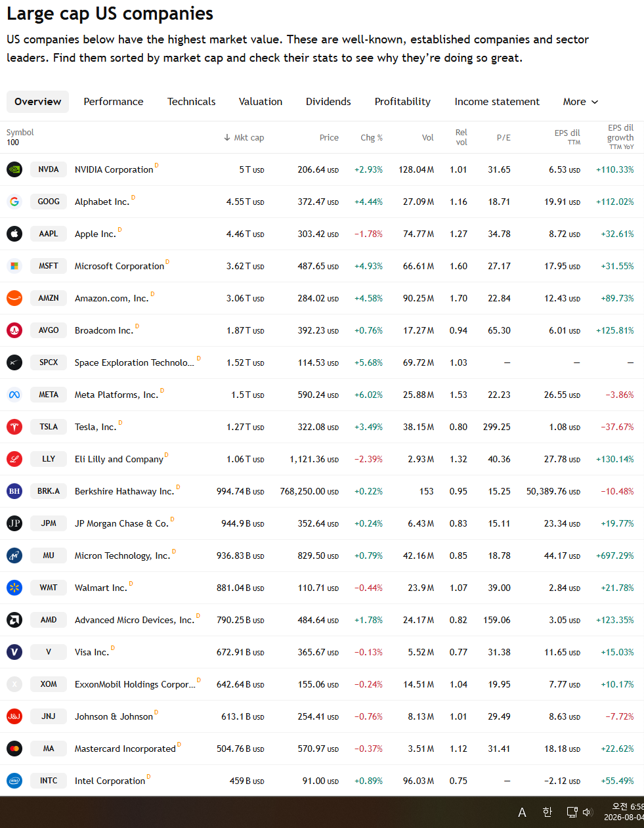Click the NVIDIA company logo icon
The height and width of the screenshot is (828, 644).
[x=14, y=169]
